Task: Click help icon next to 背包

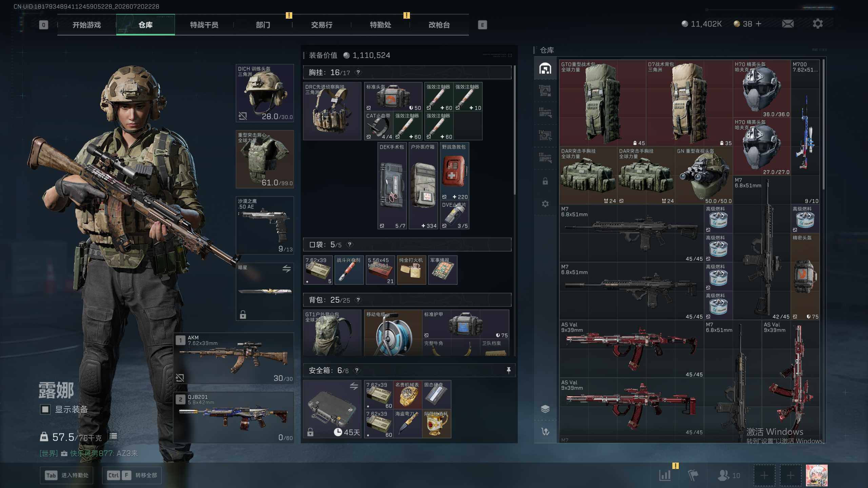Action: coord(358,300)
